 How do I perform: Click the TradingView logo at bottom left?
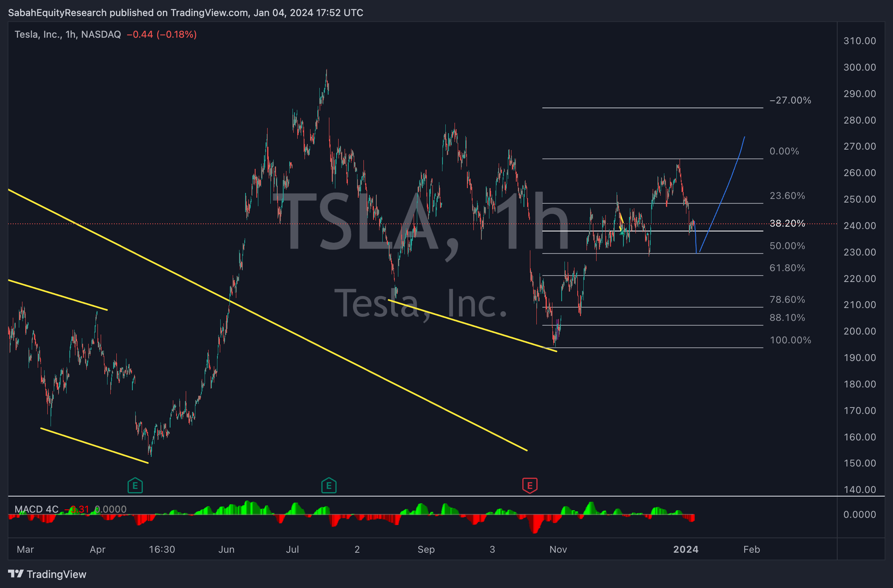47,574
